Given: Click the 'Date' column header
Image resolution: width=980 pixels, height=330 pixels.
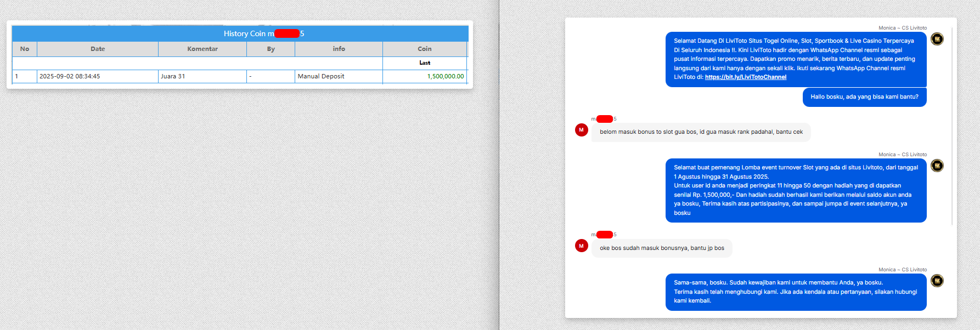Looking at the screenshot, I should pyautogui.click(x=98, y=49).
